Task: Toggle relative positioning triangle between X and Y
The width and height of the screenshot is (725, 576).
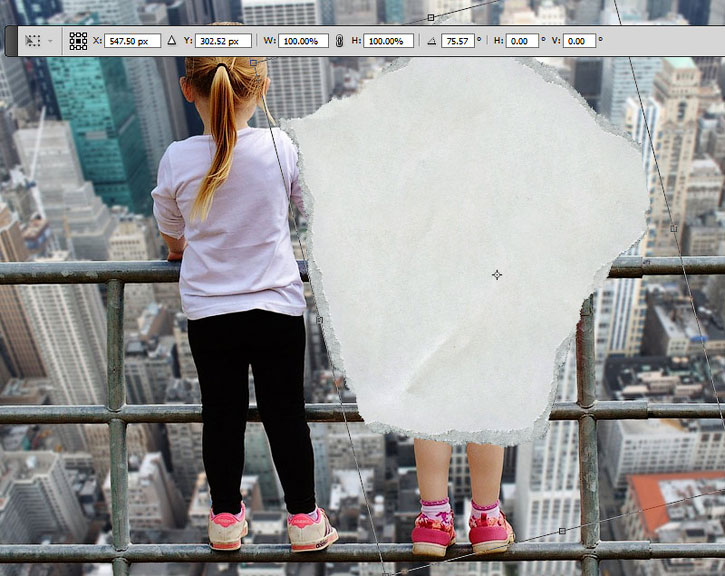Action: [x=172, y=41]
